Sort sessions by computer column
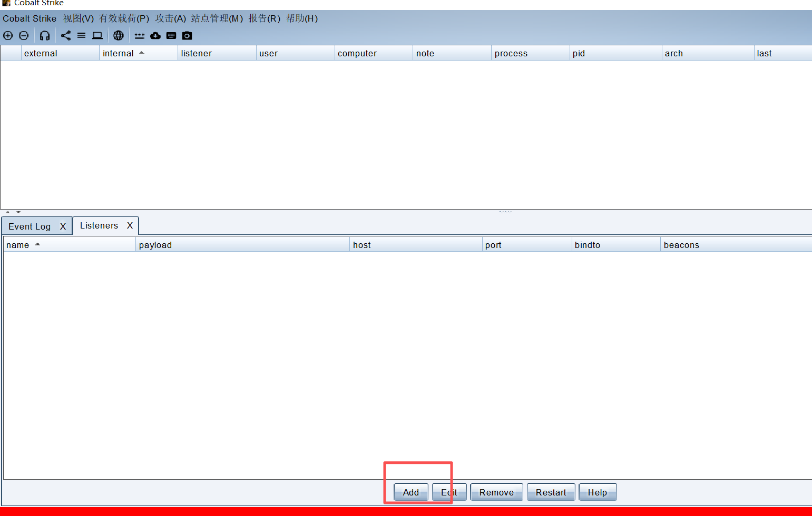 point(374,53)
